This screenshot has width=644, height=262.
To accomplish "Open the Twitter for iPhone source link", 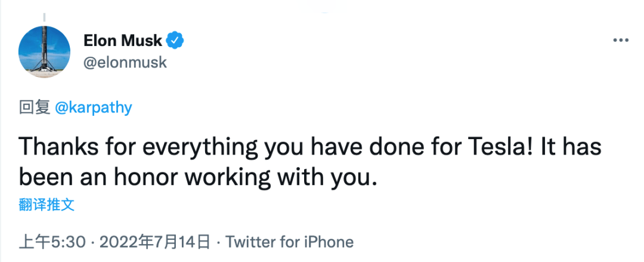I will click(290, 242).
